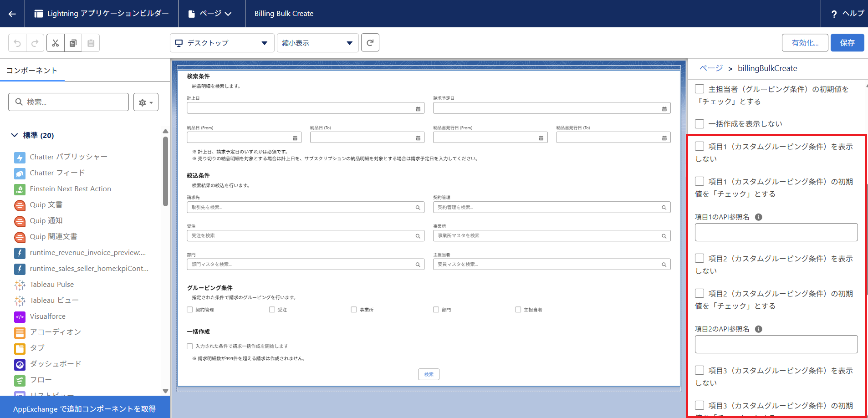868x418 pixels.
Task: Click the back arrow in header
Action: pyautogui.click(x=12, y=14)
